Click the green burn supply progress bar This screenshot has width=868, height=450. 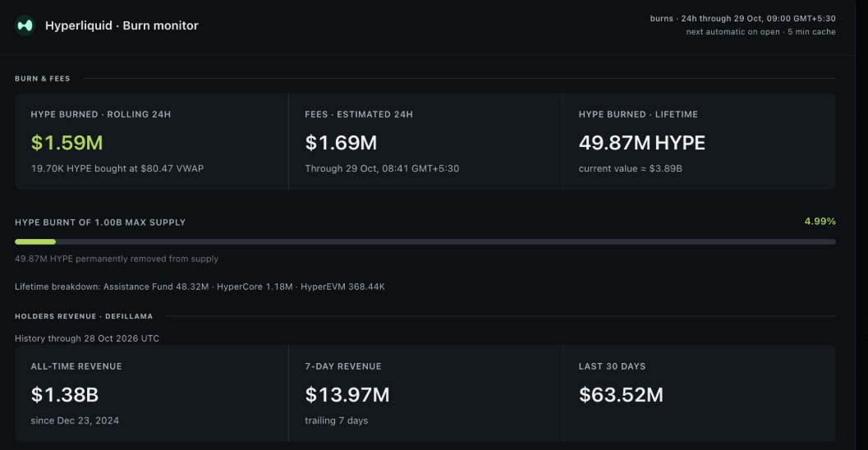pos(35,242)
